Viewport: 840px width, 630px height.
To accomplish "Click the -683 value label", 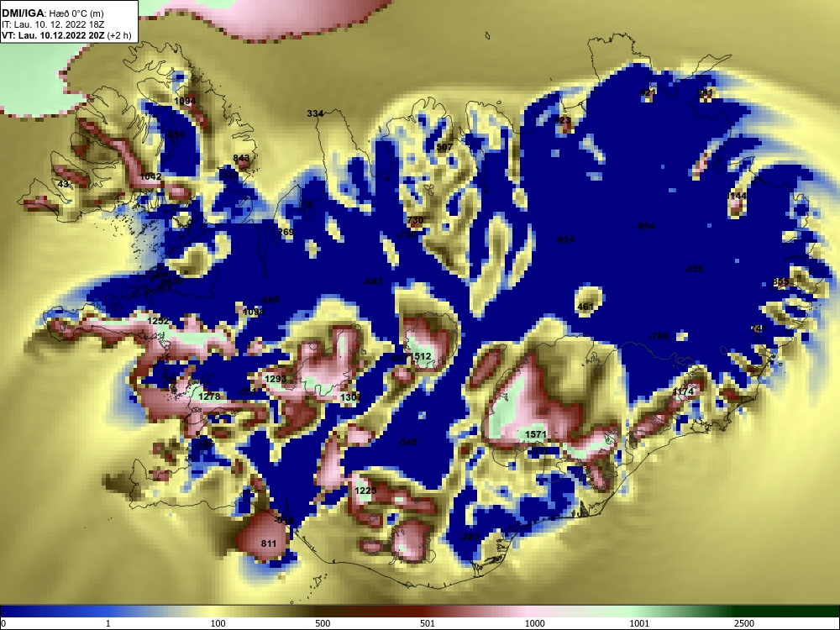I will 373,281.
